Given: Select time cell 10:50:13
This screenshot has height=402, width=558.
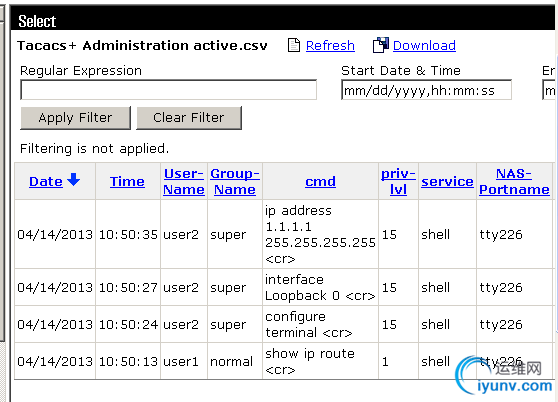Looking at the screenshot, I should 128,361.
